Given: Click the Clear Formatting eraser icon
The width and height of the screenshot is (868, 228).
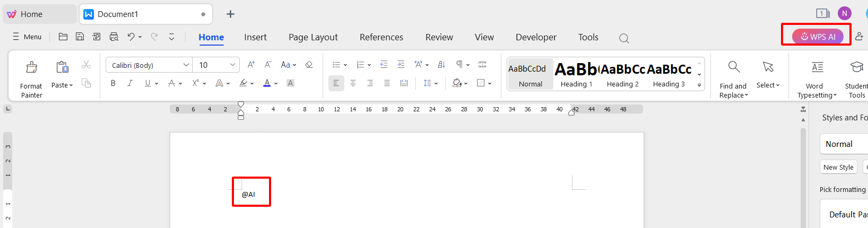Looking at the screenshot, I should pos(309,65).
